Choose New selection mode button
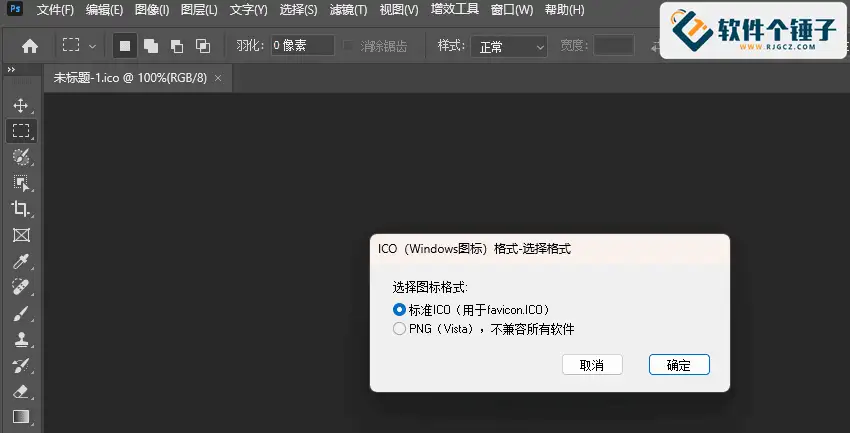 click(125, 46)
